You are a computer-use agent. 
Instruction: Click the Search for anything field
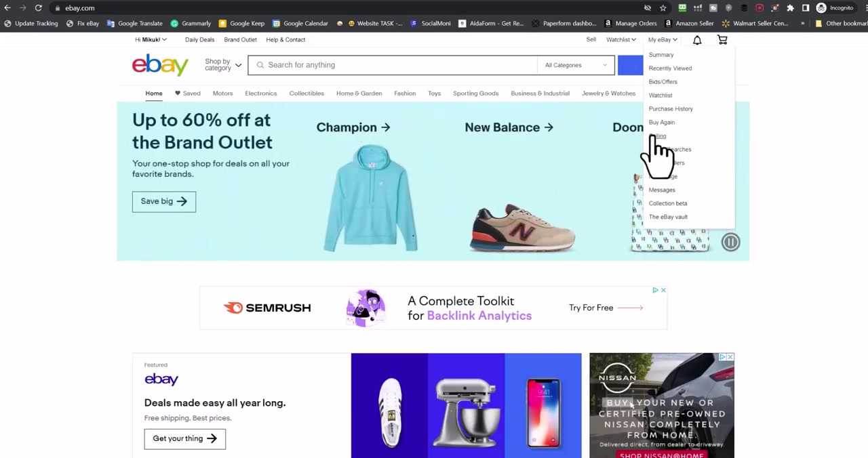click(392, 65)
